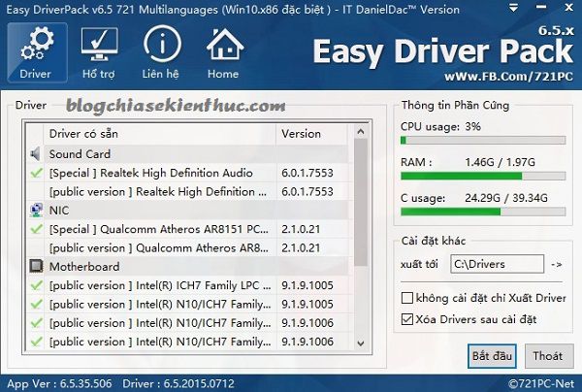The image size is (582, 392).
Task: Open the title bar dropdown menu arrow
Action: 514,8
